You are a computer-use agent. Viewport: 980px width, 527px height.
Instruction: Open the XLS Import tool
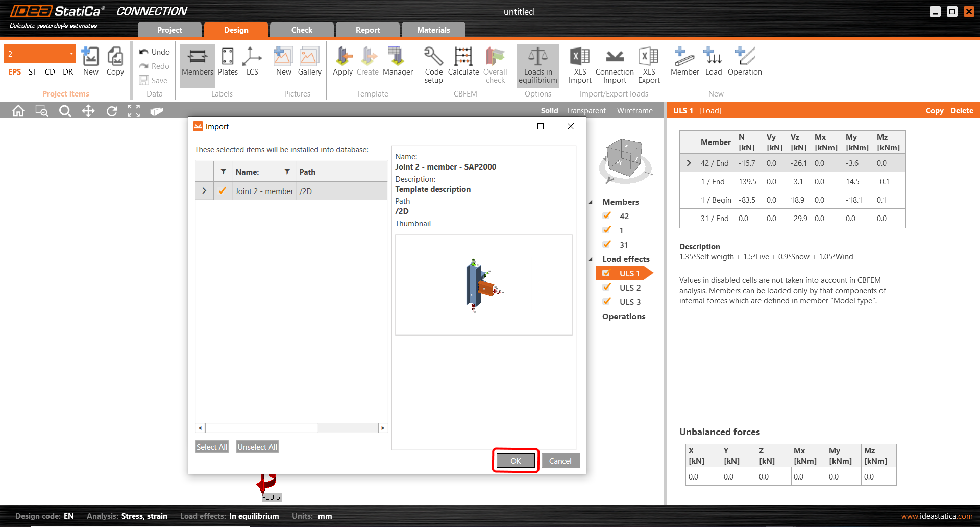pos(580,57)
